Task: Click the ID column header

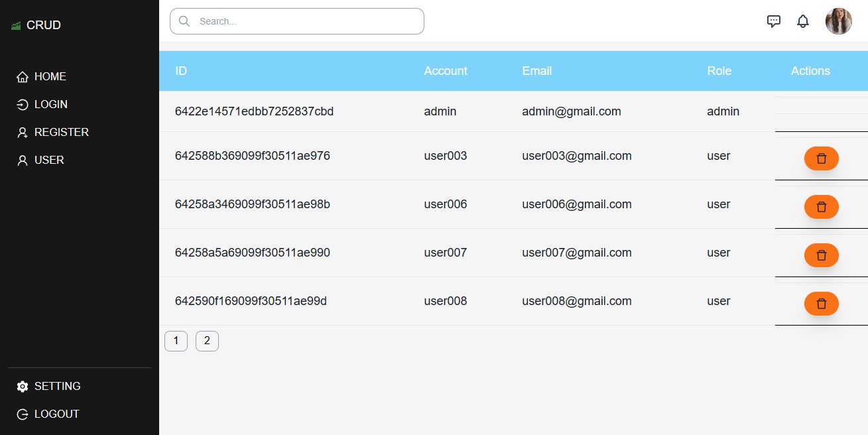Action: coord(181,71)
